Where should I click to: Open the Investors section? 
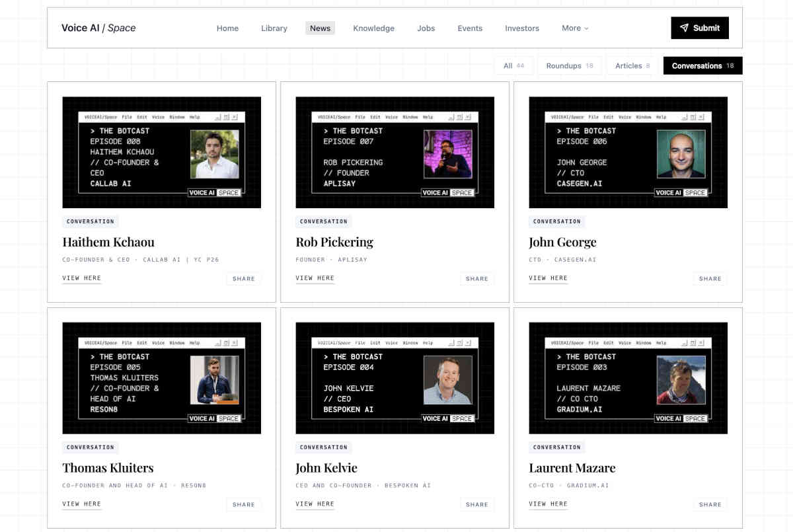(x=522, y=28)
